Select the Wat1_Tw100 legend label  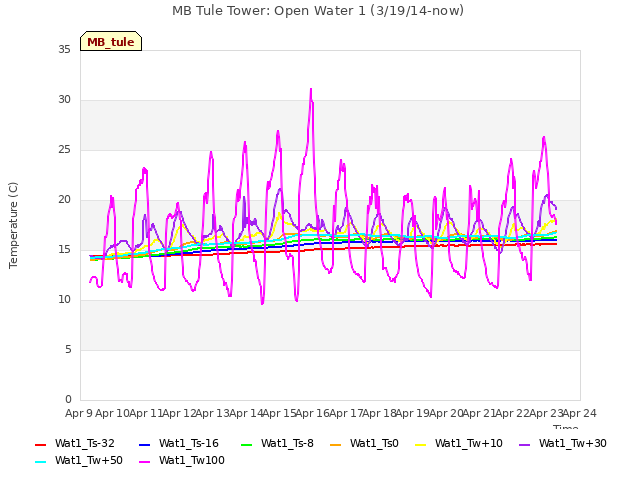pyautogui.click(x=192, y=460)
